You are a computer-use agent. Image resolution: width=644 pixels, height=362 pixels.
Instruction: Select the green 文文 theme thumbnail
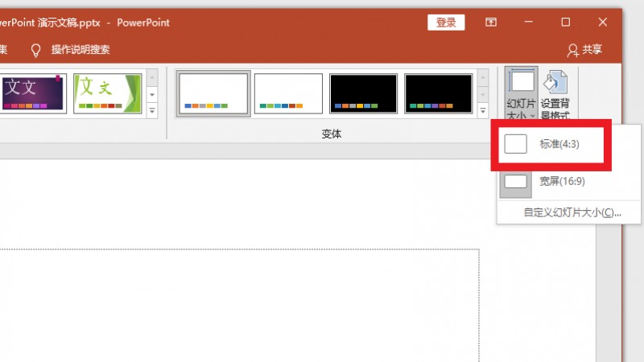pyautogui.click(x=108, y=93)
